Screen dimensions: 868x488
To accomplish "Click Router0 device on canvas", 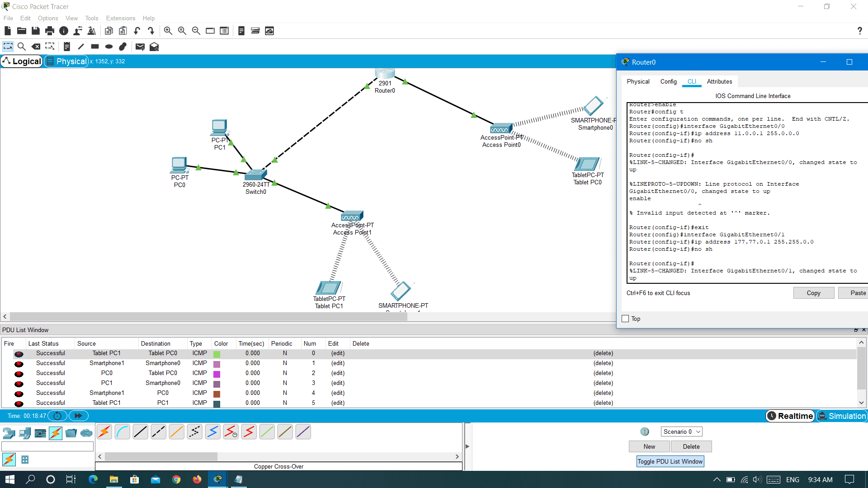I will click(x=385, y=74).
